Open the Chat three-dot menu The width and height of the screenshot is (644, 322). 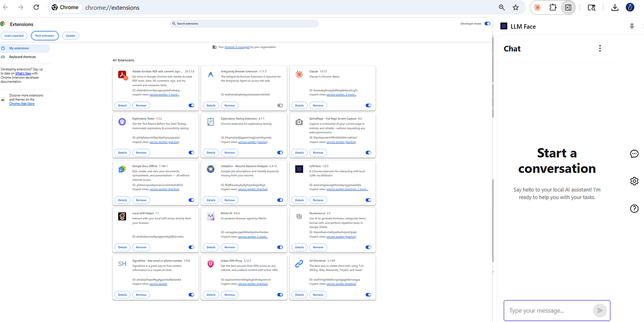599,48
